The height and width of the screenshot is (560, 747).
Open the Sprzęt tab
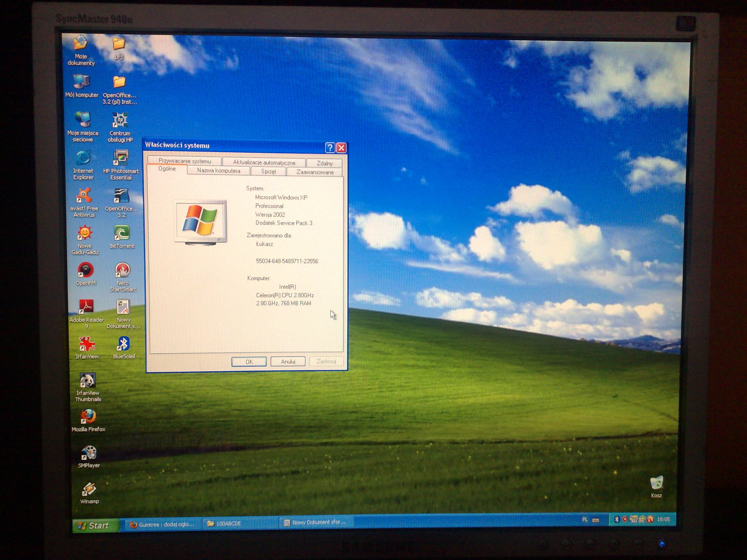pyautogui.click(x=269, y=171)
